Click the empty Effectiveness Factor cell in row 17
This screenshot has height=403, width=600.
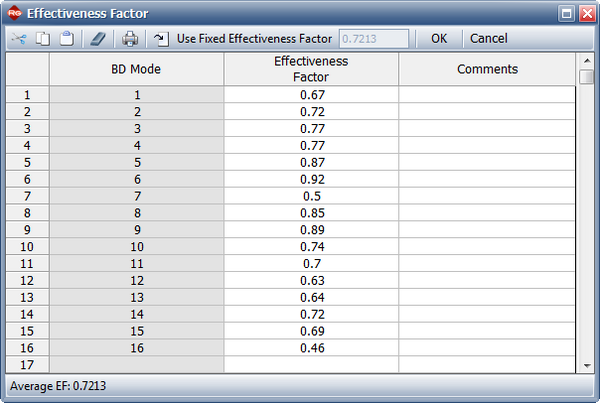point(311,364)
